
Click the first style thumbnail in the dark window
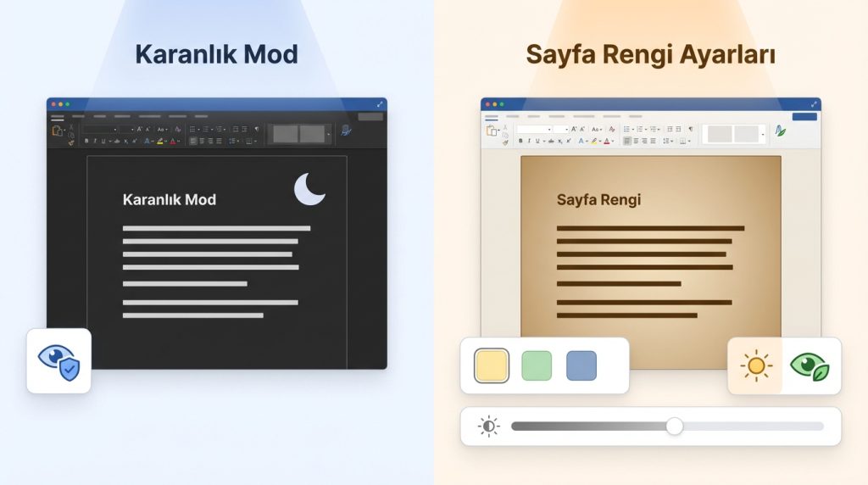tap(286, 134)
